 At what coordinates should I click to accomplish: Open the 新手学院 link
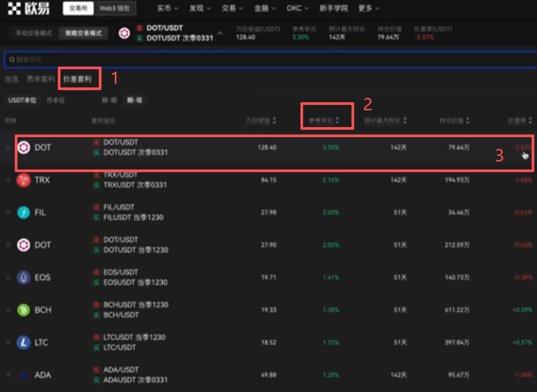tap(333, 8)
